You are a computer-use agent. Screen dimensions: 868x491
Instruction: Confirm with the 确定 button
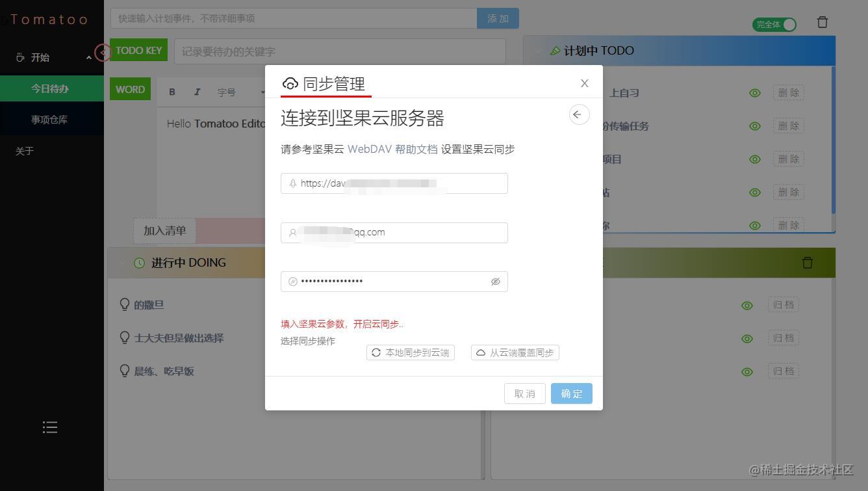(x=572, y=393)
